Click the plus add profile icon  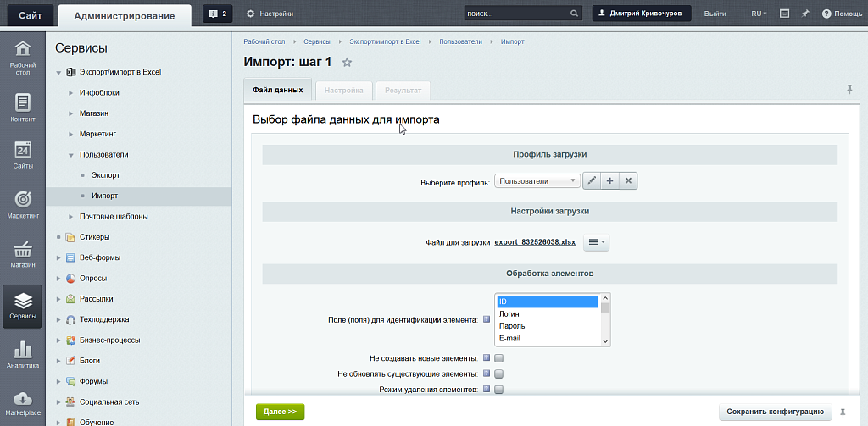point(610,181)
